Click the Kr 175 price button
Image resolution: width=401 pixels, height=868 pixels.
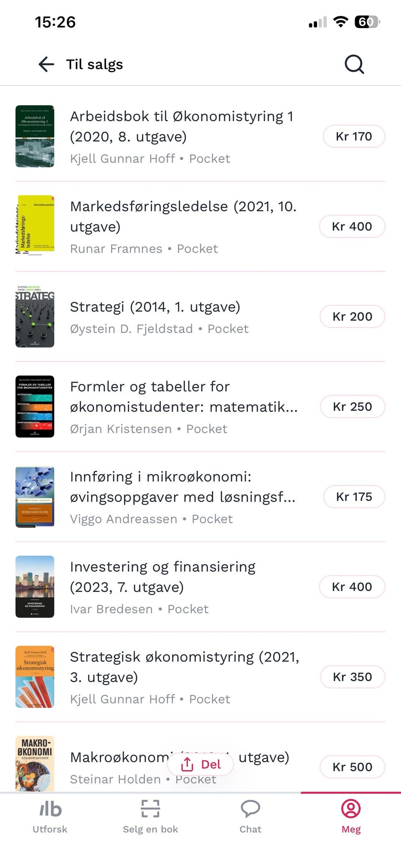[354, 497]
